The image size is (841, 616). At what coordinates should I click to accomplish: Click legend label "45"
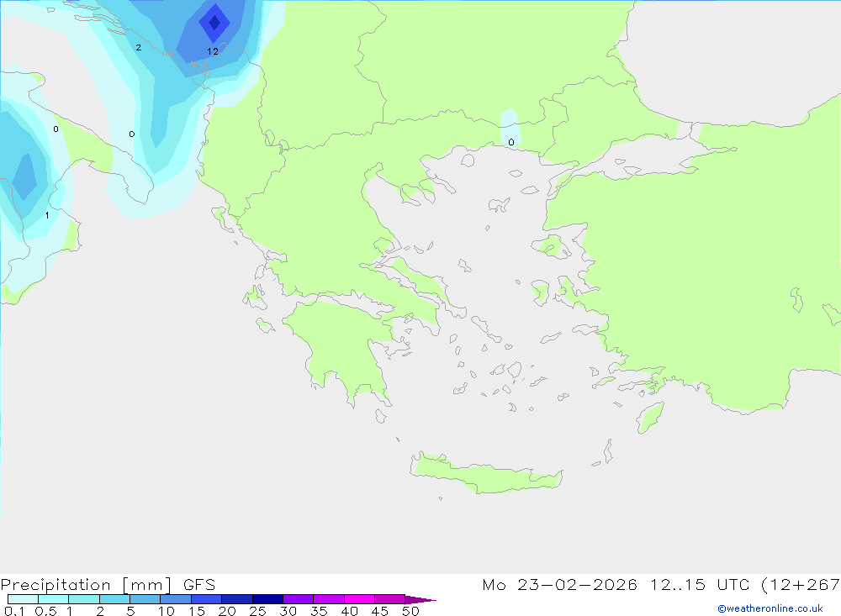[x=380, y=611]
